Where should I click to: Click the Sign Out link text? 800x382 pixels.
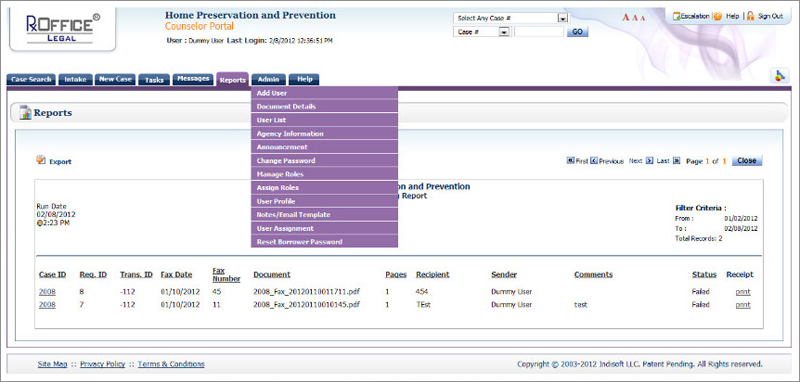[770, 16]
